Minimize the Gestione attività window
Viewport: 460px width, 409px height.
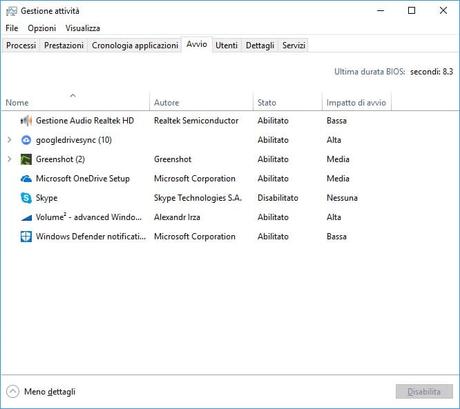click(380, 11)
